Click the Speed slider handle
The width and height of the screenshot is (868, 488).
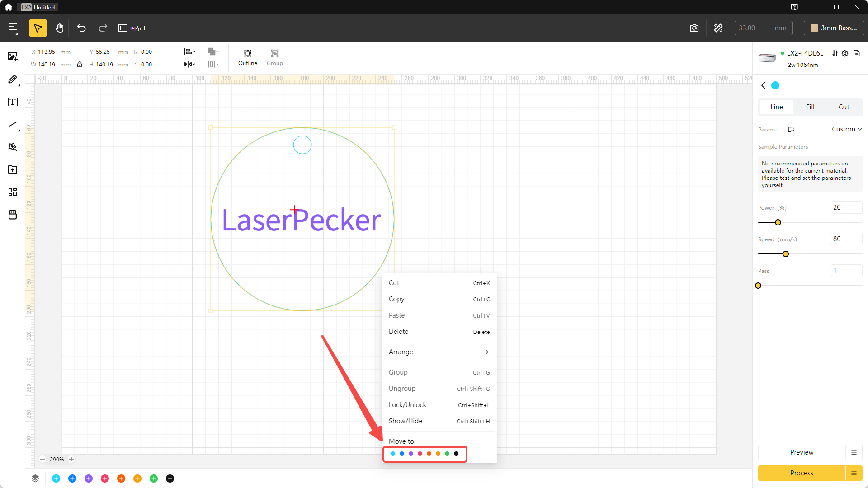(x=786, y=254)
